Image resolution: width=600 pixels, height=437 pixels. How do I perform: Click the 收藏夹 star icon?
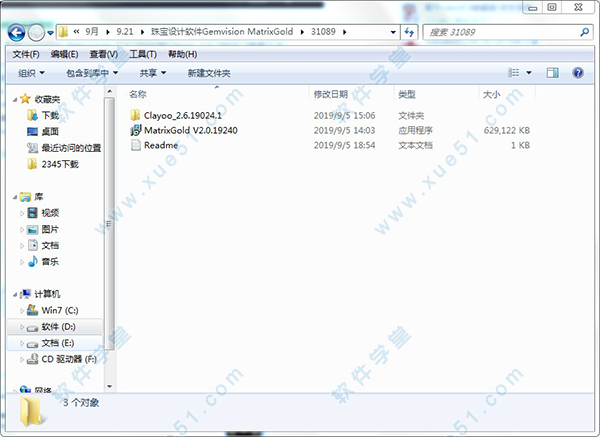(25, 99)
